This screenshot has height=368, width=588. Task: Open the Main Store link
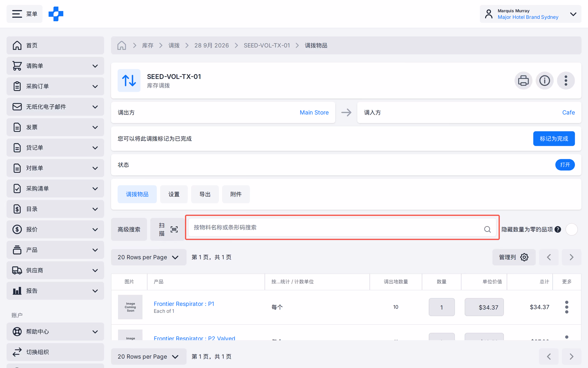click(314, 113)
